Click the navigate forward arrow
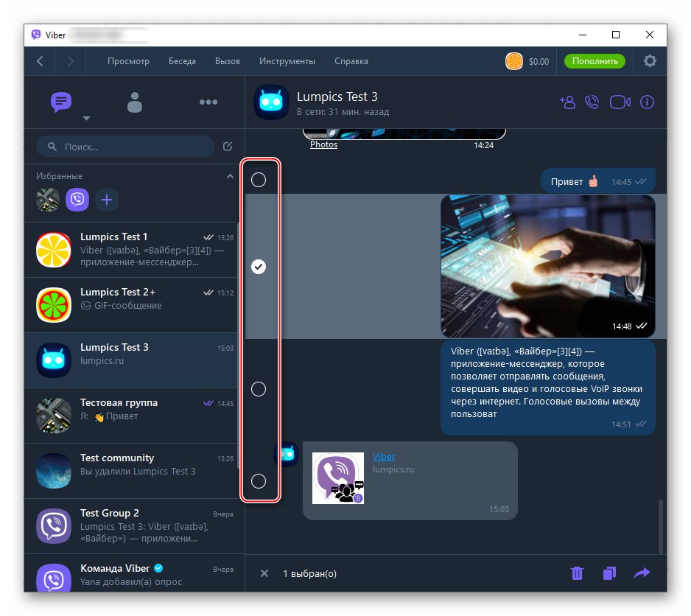Image resolution: width=691 pixels, height=616 pixels. point(70,61)
